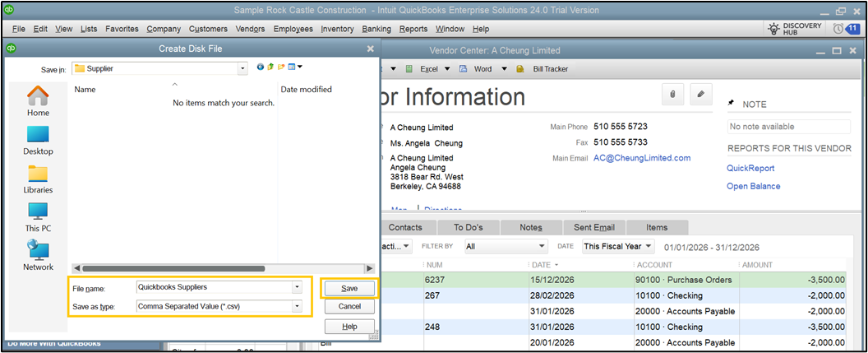
Task: Click the File name input field
Action: (214, 287)
